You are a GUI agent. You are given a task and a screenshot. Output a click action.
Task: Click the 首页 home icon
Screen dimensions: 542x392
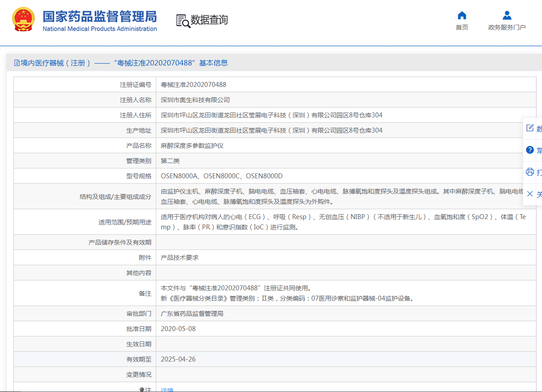pos(462,16)
